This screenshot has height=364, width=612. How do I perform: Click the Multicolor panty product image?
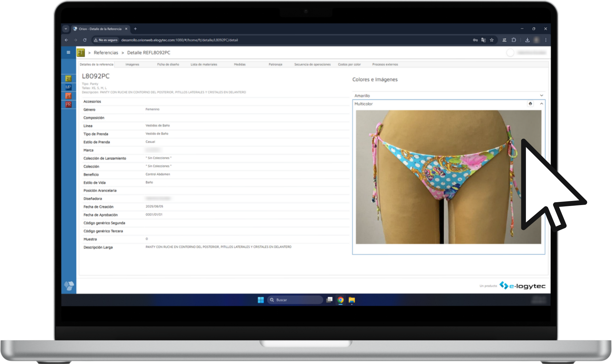coord(448,177)
